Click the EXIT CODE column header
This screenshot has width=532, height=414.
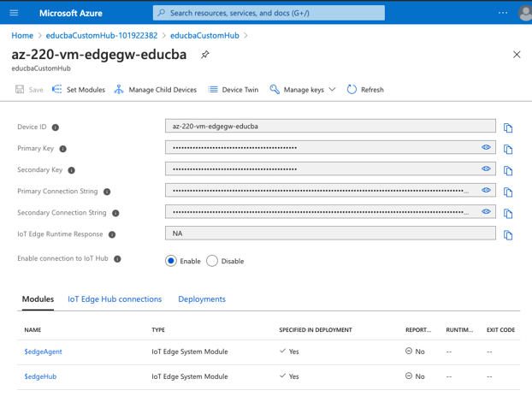point(501,330)
